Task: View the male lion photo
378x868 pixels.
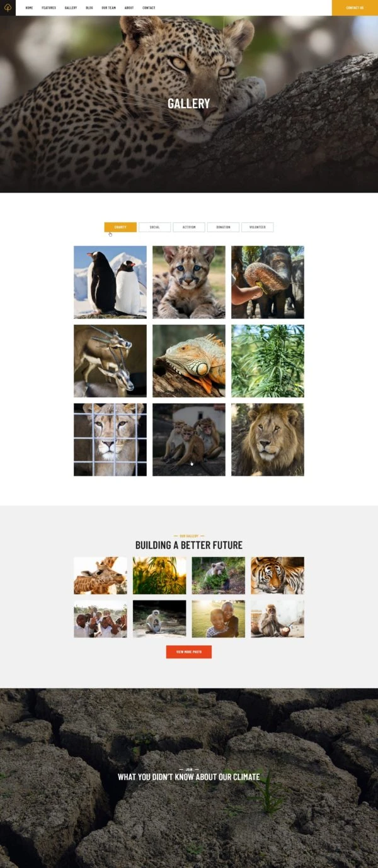Action: click(x=268, y=439)
